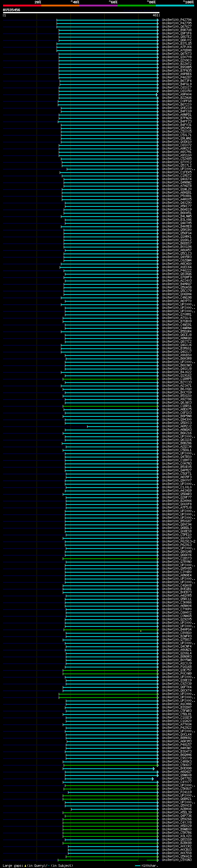Select label UniRef100_Q307Y8
The image size is (197, 868).
tap(177, 57)
